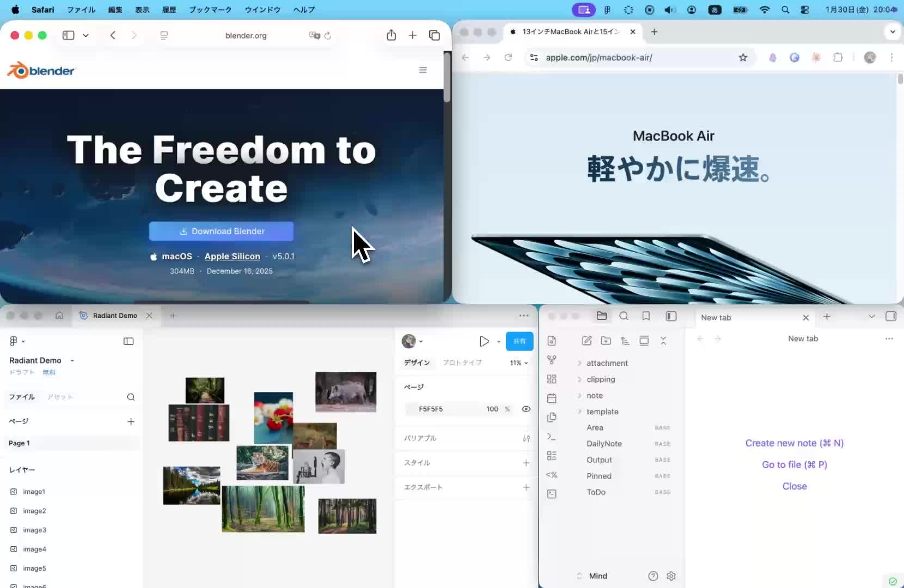Toggle Obsidian left sidebar icon
The height and width of the screenshot is (588, 904).
[671, 316]
